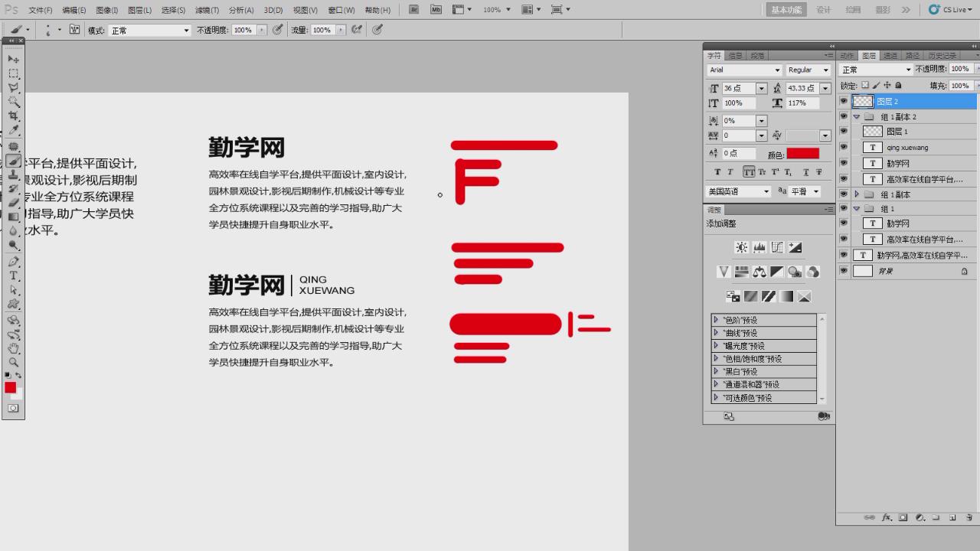Screen dimensions: 980x551
Task: Expand group 组 1 副本
Action: (857, 194)
